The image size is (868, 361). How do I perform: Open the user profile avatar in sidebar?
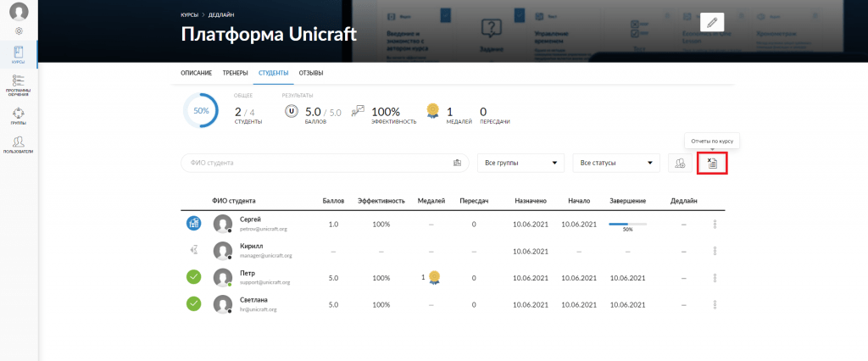coord(19,11)
